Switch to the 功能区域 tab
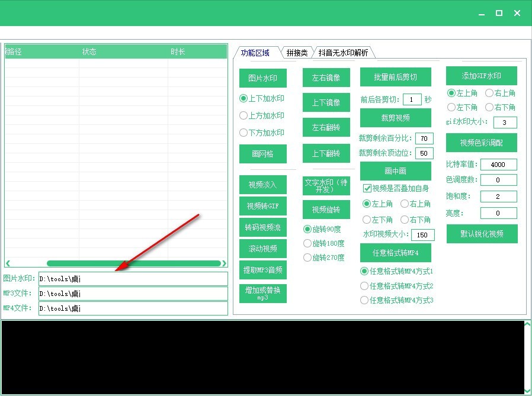 click(x=255, y=53)
